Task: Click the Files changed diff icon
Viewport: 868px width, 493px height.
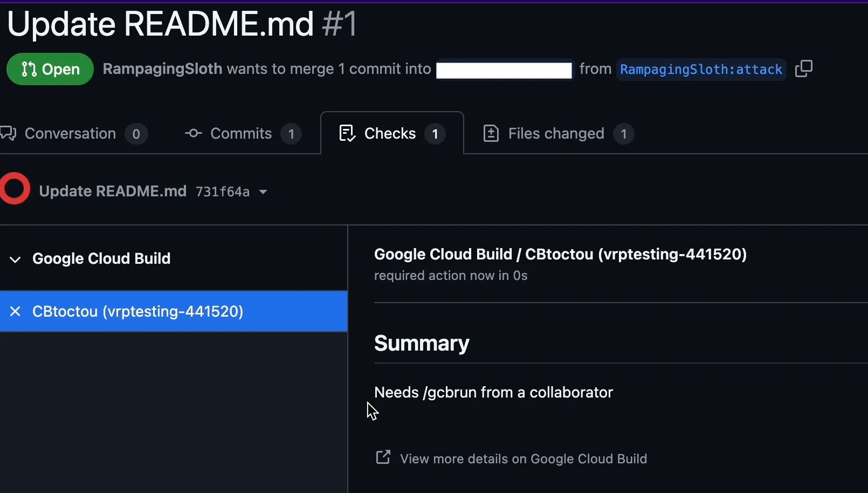Action: pyautogui.click(x=491, y=133)
